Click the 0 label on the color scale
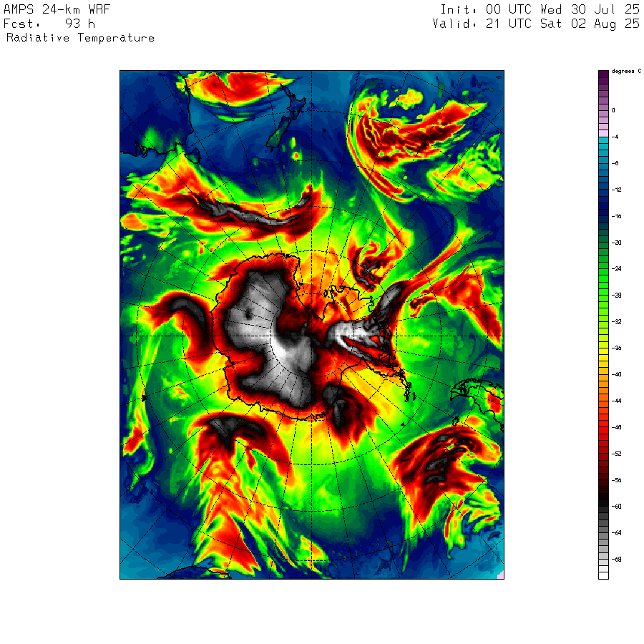This screenshot has height=644, width=644. [x=614, y=110]
